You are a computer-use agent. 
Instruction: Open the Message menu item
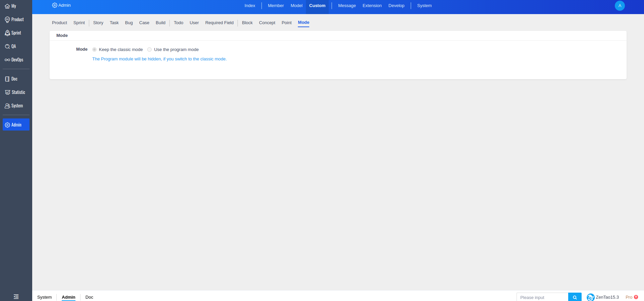[347, 6]
